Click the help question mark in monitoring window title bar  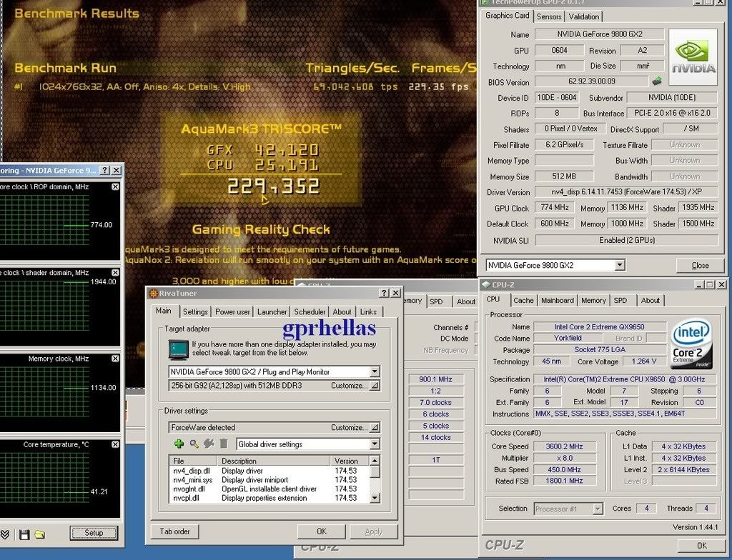(105, 170)
